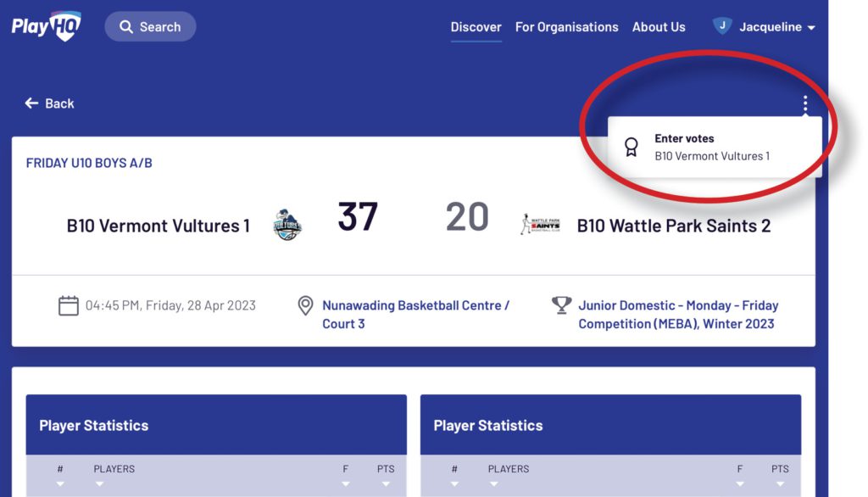This screenshot has height=497, width=868.
Task: Click the votes ribbon award icon
Action: [631, 147]
